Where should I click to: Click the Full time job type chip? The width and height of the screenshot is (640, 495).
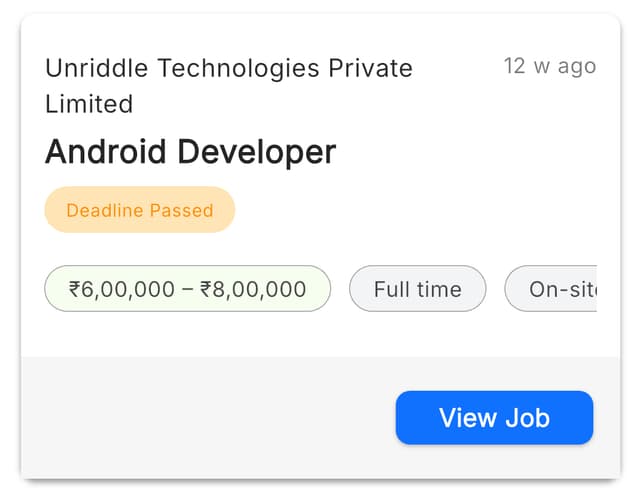pos(417,289)
